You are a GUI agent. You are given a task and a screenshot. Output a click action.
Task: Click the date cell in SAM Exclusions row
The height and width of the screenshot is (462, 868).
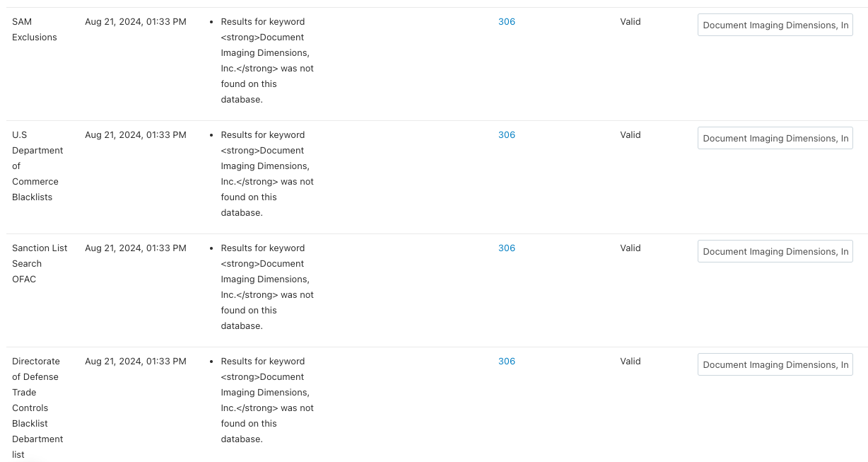[x=136, y=22]
